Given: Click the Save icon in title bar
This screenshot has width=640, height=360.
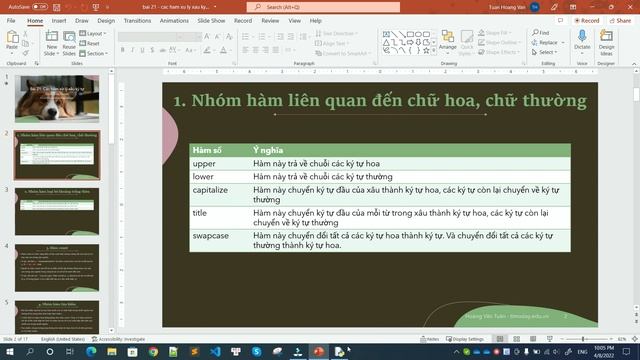Looking at the screenshot, I should pos(56,7).
